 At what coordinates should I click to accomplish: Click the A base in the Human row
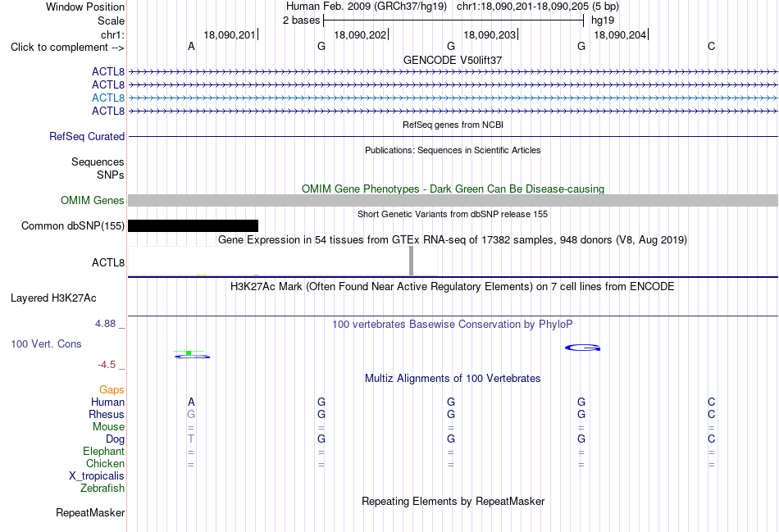(x=191, y=402)
